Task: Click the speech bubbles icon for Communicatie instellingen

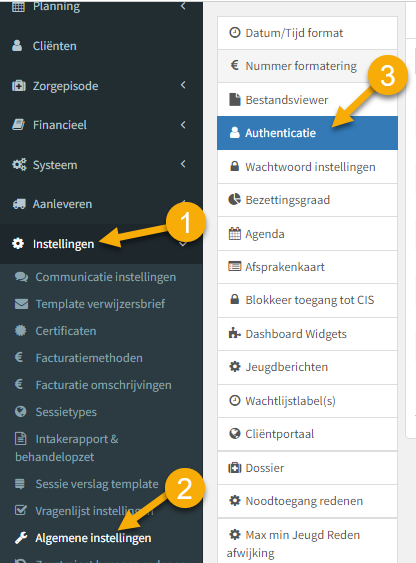Action: (21, 277)
